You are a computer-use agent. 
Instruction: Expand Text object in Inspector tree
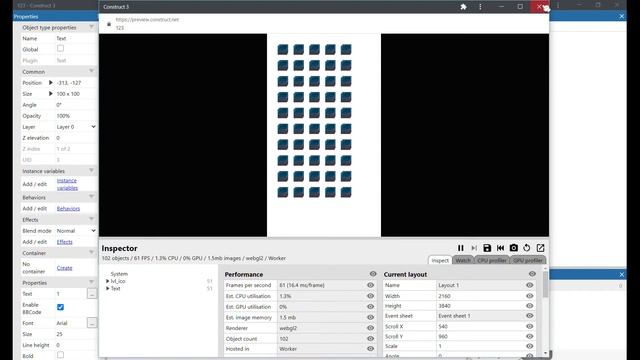tap(107, 289)
